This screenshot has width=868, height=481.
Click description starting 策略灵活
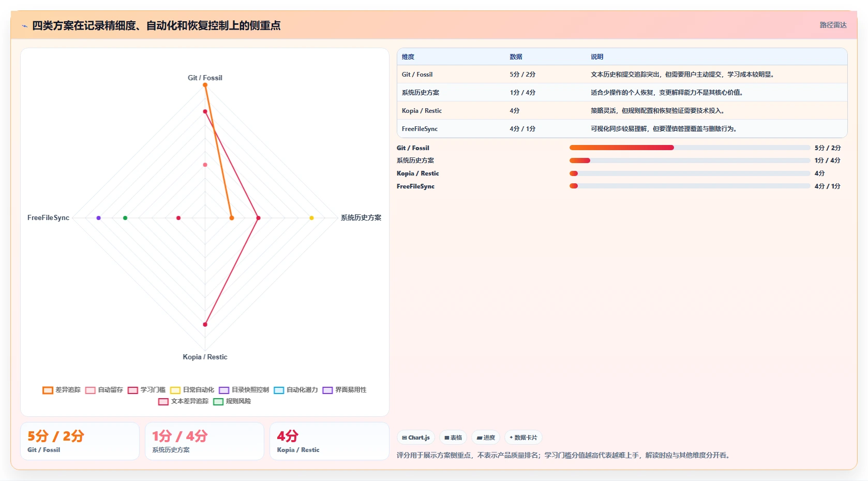pos(657,111)
